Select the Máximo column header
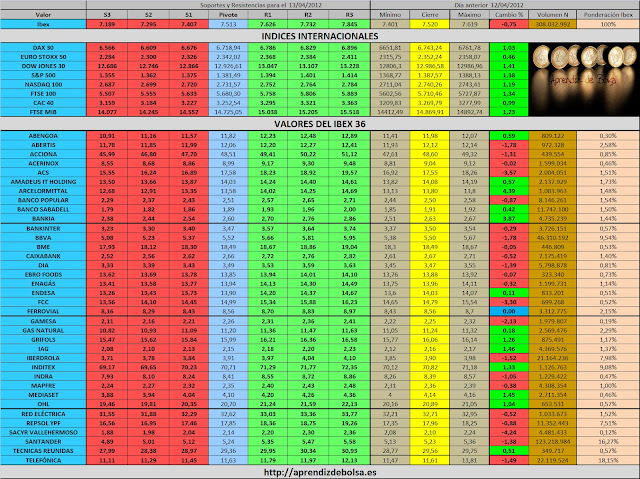640x479 pixels. pos(469,15)
